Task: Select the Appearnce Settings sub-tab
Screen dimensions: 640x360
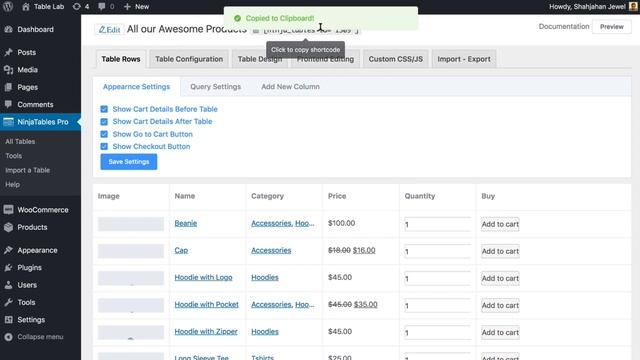Action: pyautogui.click(x=136, y=87)
